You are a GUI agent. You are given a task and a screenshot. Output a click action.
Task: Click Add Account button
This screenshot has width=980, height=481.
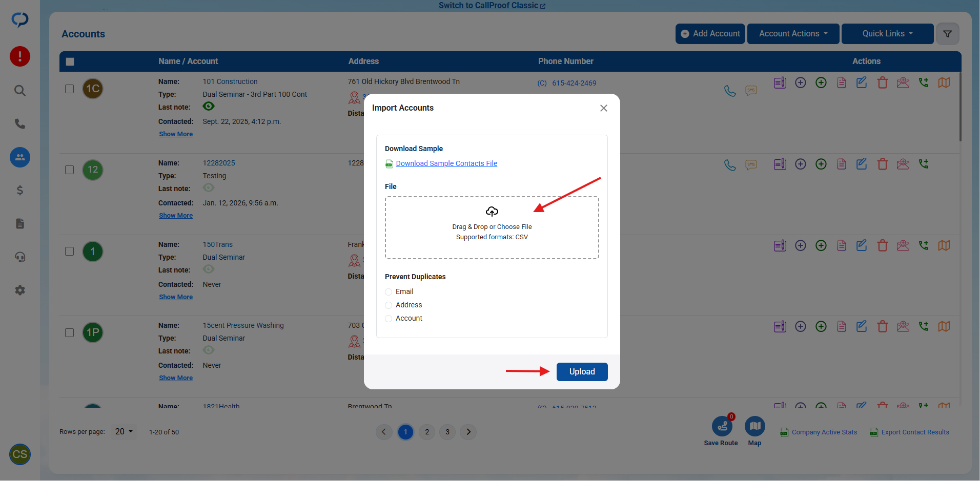[710, 34]
